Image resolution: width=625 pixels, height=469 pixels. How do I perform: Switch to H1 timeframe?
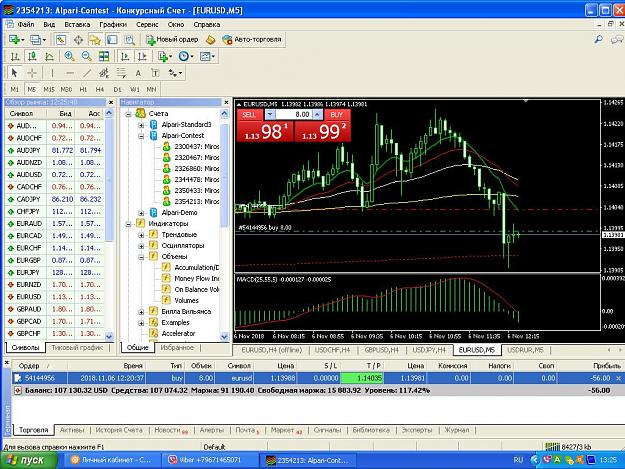[x=83, y=89]
